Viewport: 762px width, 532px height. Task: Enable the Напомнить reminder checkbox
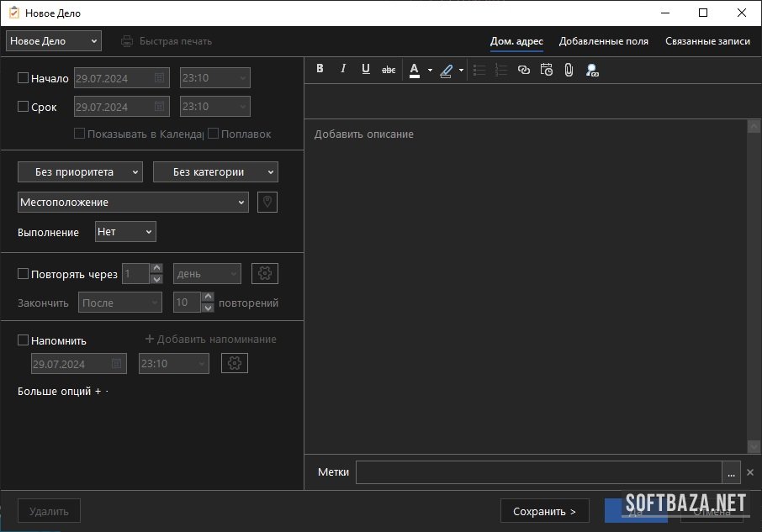click(24, 340)
